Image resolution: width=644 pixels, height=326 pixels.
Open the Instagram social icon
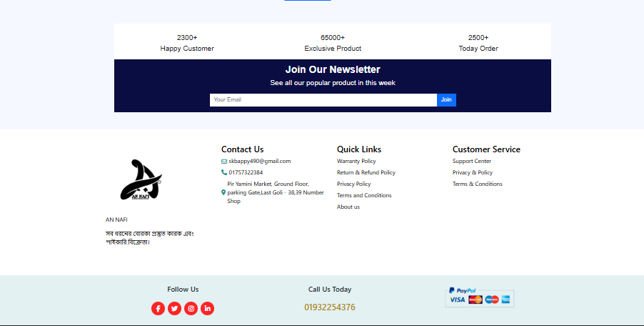(x=191, y=309)
